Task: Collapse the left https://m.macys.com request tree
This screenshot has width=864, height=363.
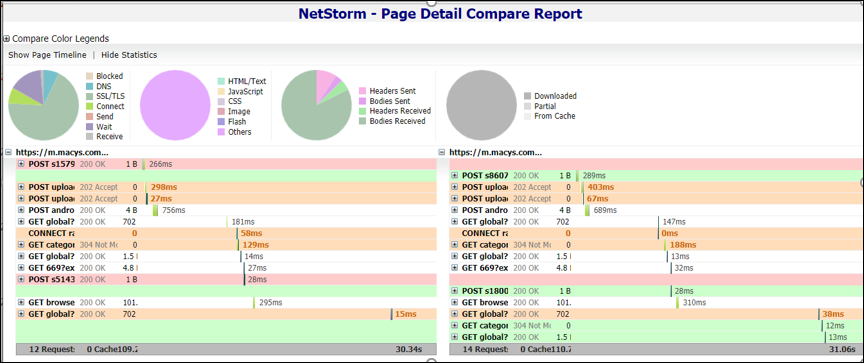Action: pos(8,152)
